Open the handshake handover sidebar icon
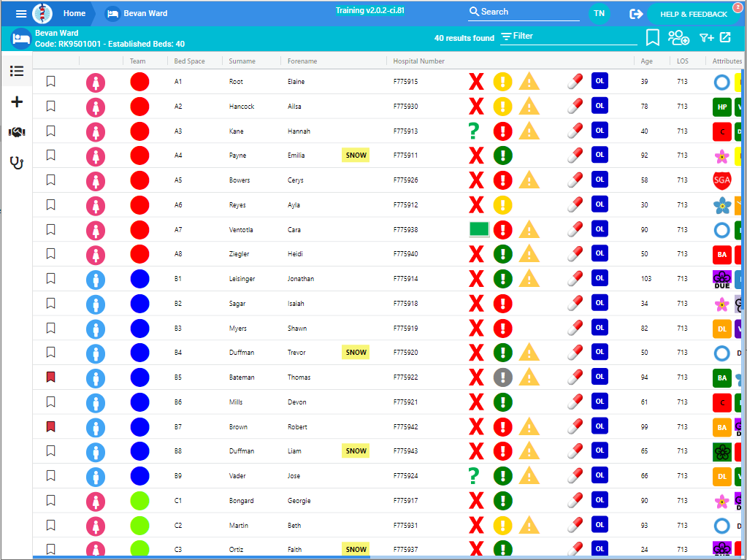Screen dimensions: 747x560 (x=17, y=132)
